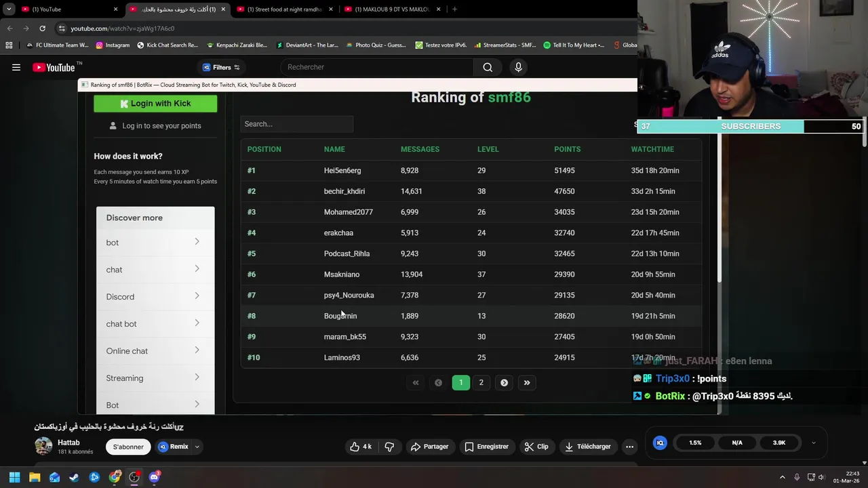868x488 pixels.
Task: Open the Remix dropdown arrow
Action: [197, 447]
